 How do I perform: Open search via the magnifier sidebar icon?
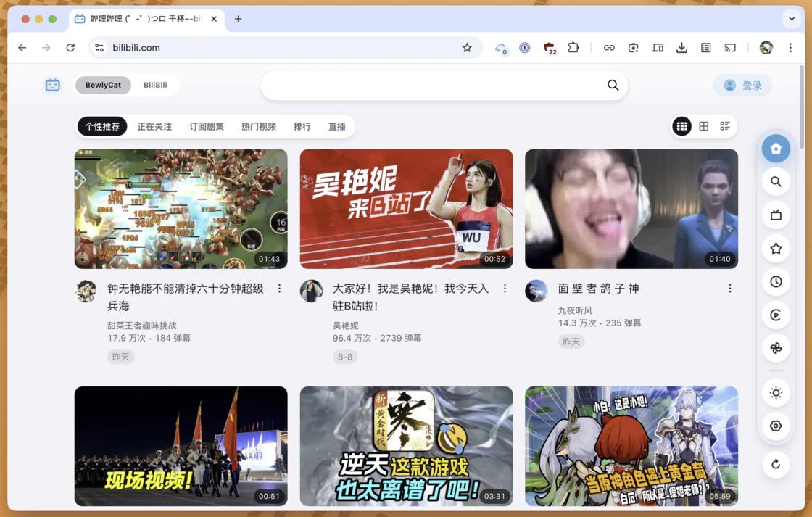[x=776, y=181]
